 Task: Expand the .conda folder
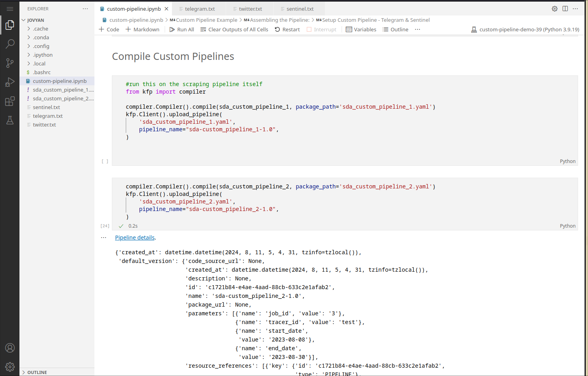point(57,37)
